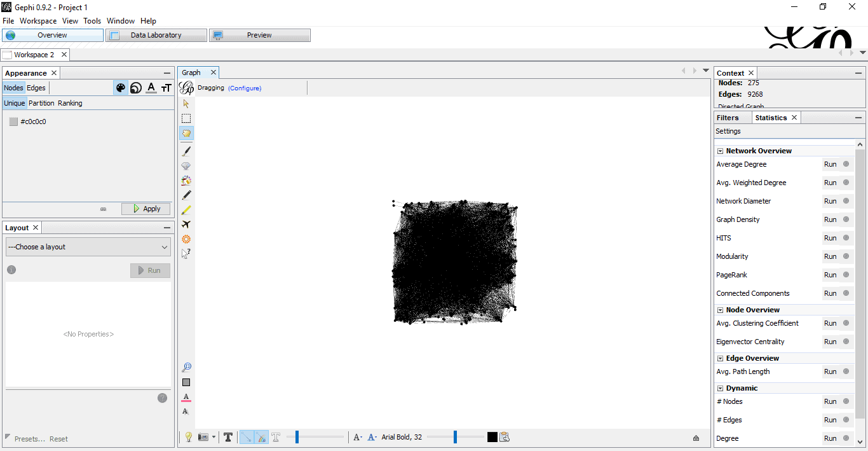Open blue A label color mode dropdown
The image size is (868, 451).
click(x=373, y=437)
